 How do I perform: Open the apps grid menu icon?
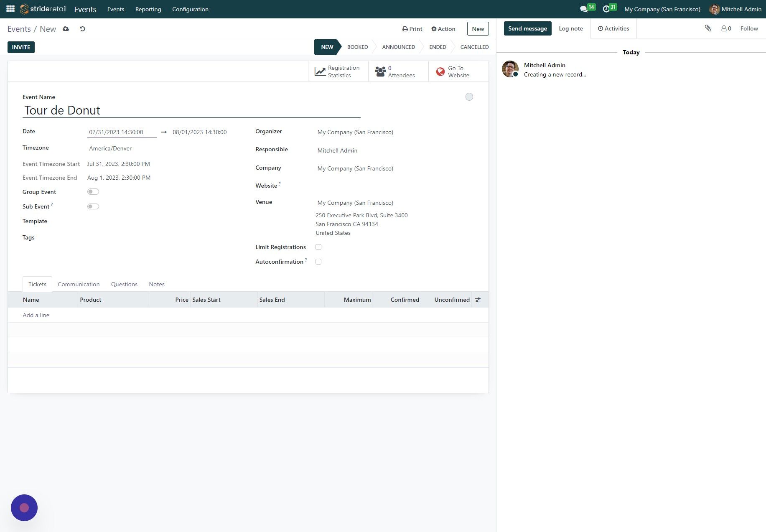tap(10, 9)
